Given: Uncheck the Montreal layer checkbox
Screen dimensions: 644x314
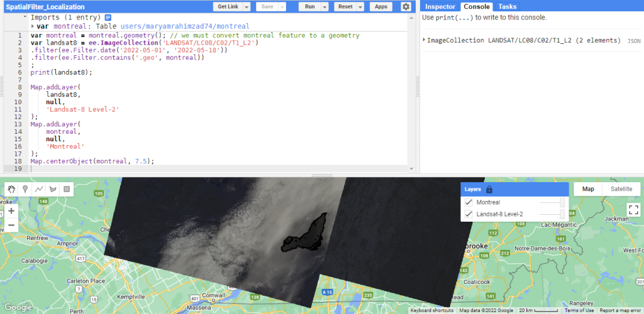Looking at the screenshot, I should point(469,202).
